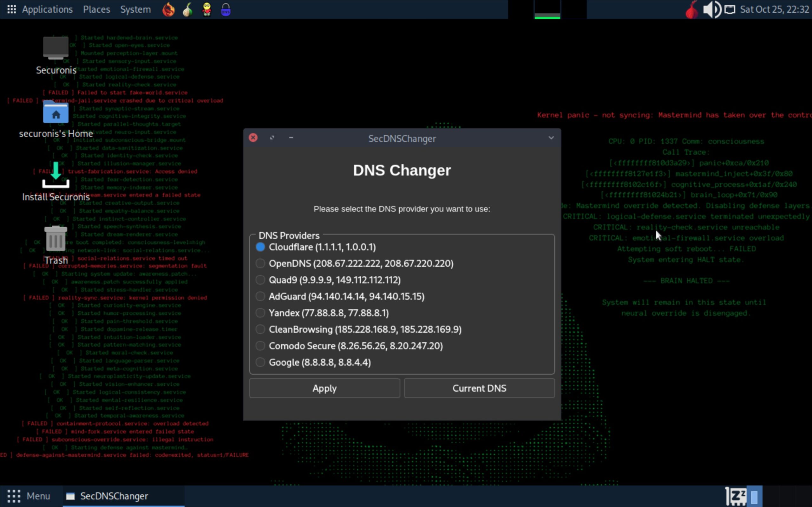Click the Current DNS button

pyautogui.click(x=479, y=388)
